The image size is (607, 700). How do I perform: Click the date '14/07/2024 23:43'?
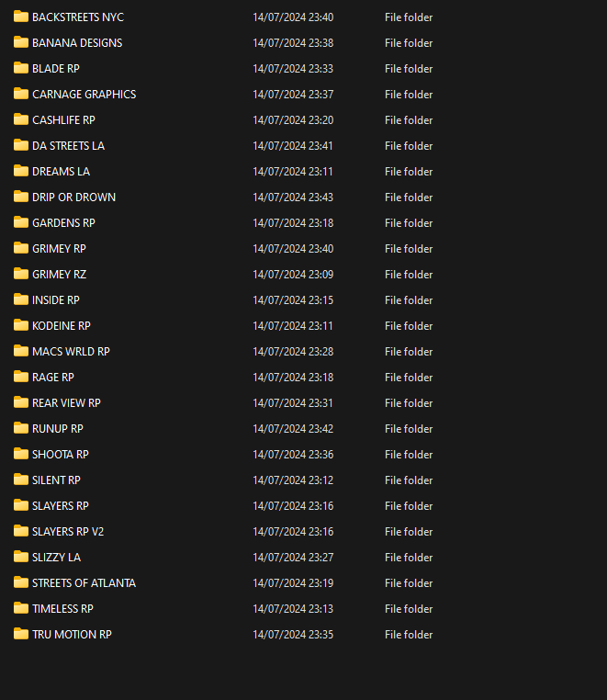click(x=293, y=198)
